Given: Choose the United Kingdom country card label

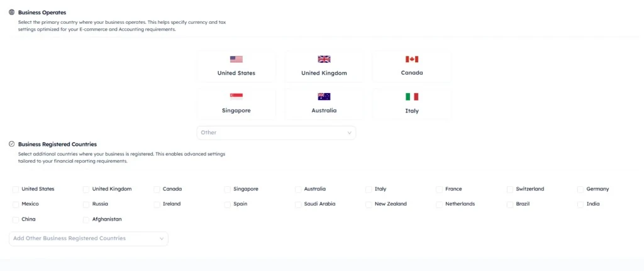Looking at the screenshot, I should [324, 73].
